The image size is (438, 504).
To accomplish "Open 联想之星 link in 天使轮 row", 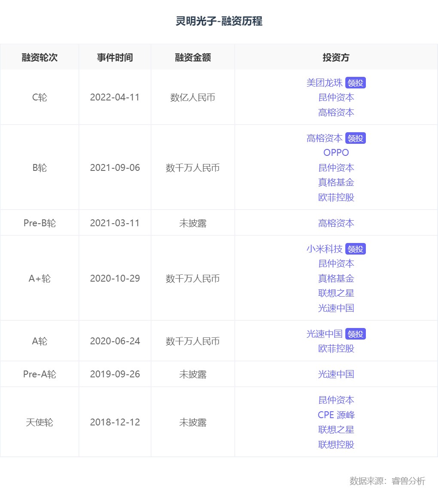I will coord(336,430).
